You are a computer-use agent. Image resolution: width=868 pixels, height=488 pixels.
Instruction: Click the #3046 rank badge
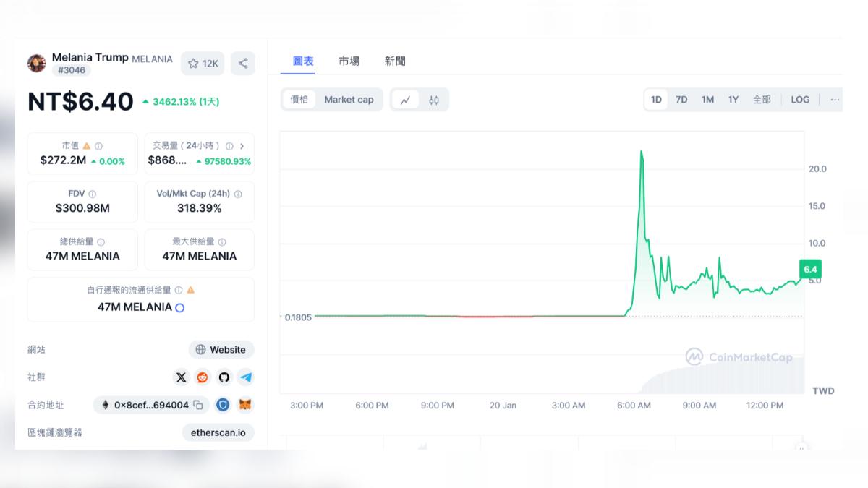tap(71, 70)
